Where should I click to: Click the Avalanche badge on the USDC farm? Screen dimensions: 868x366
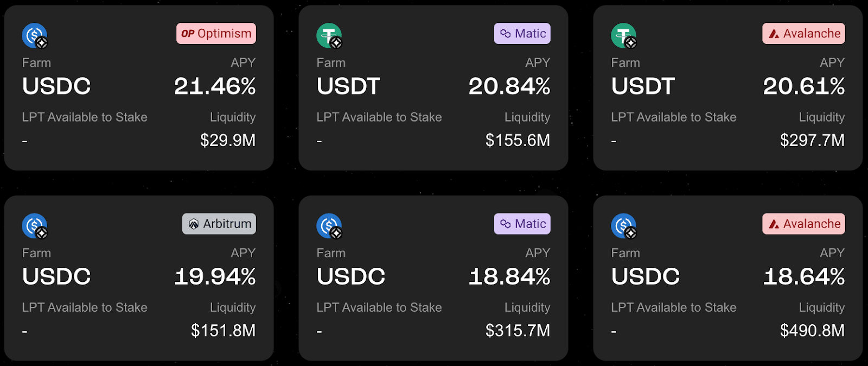point(803,224)
